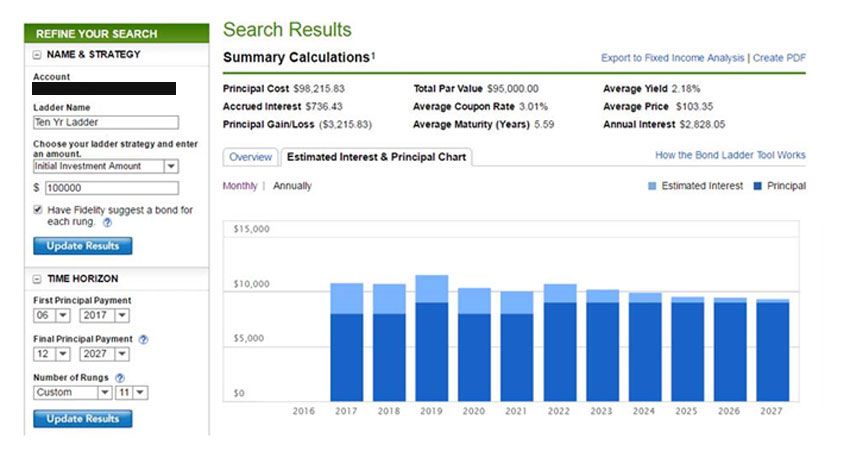Image resolution: width=850 pixels, height=451 pixels.
Task: Click Update Results in Name & Strategy
Action: pos(82,246)
